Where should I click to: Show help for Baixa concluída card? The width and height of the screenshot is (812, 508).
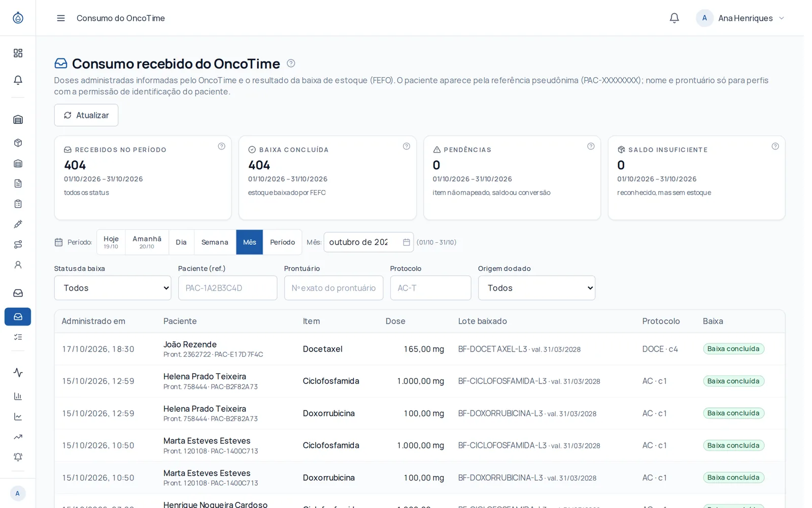point(406,146)
